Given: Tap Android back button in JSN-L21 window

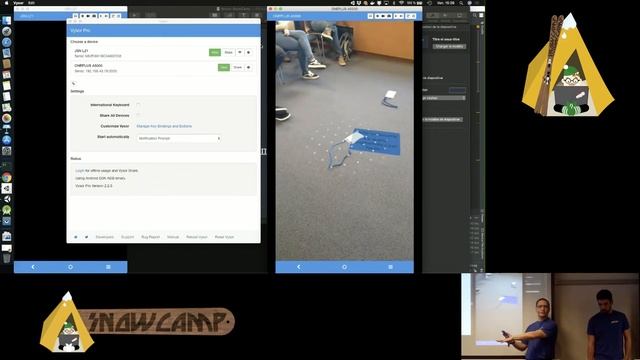Looking at the screenshot, I should pyautogui.click(x=33, y=267).
